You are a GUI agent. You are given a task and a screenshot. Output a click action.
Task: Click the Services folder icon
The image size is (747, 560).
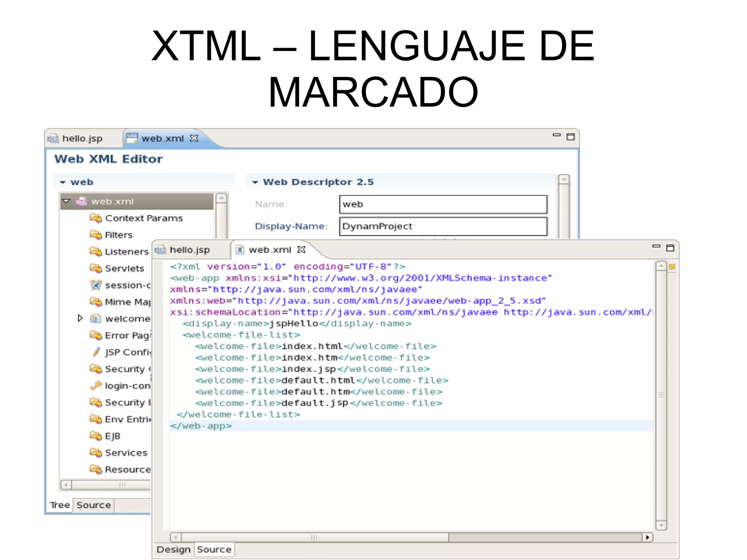pyautogui.click(x=96, y=453)
